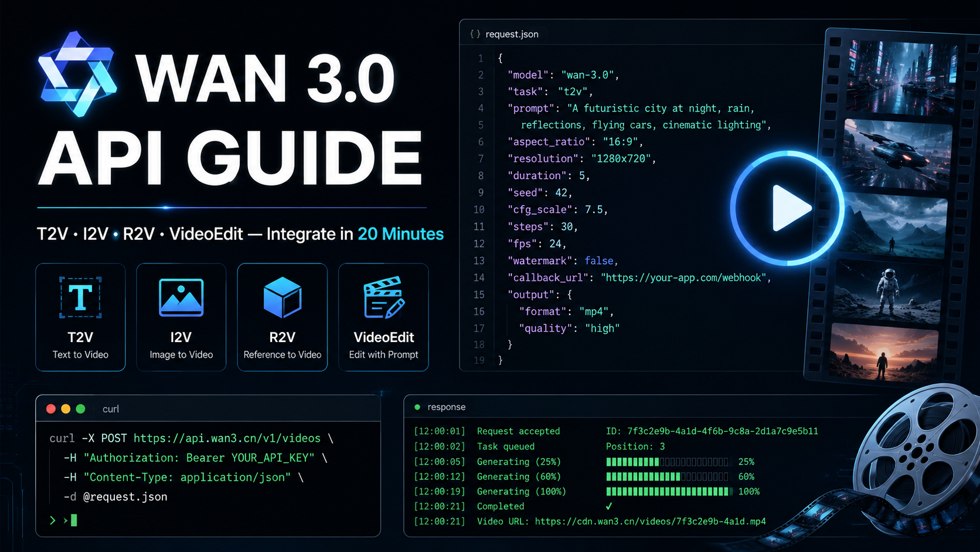980x552 pixels.
Task: Click the "cfg_scale": 7.5 line
Action: (x=557, y=210)
